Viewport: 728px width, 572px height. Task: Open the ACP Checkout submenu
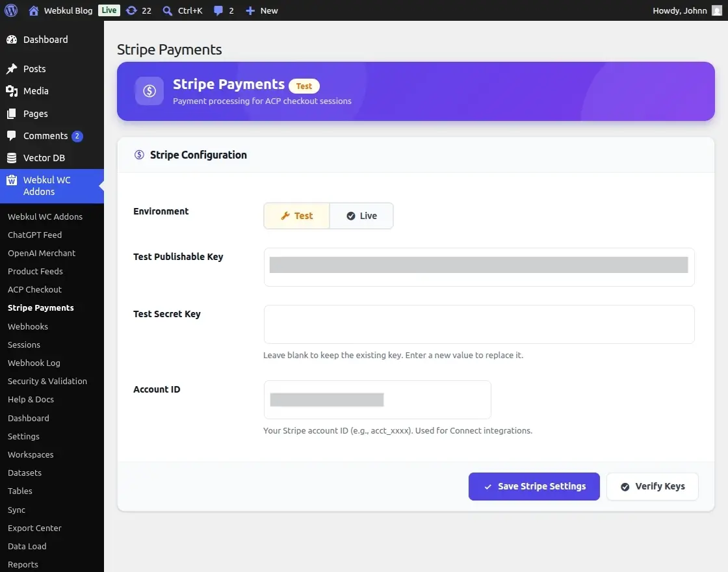point(34,289)
